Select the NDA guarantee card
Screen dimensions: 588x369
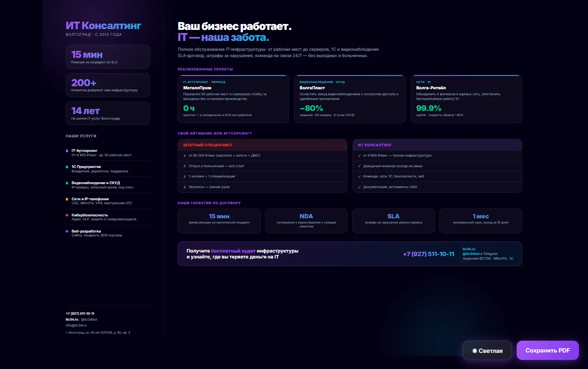[306, 221]
